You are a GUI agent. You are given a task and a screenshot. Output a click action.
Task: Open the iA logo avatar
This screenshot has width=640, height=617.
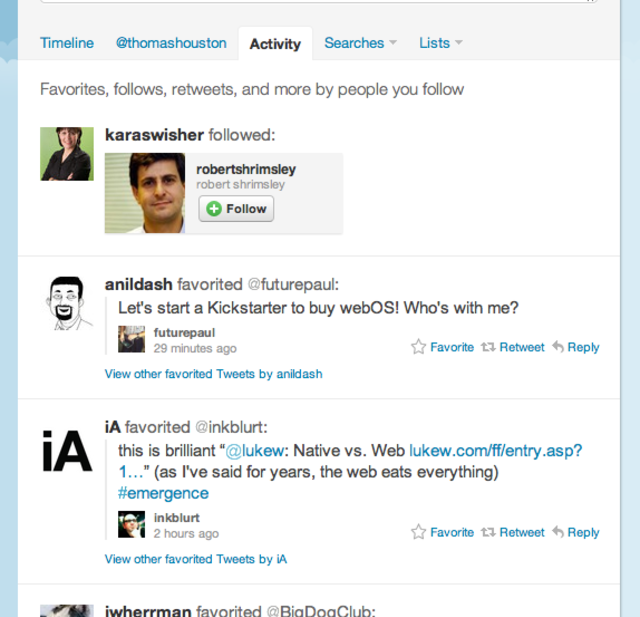pyautogui.click(x=67, y=451)
